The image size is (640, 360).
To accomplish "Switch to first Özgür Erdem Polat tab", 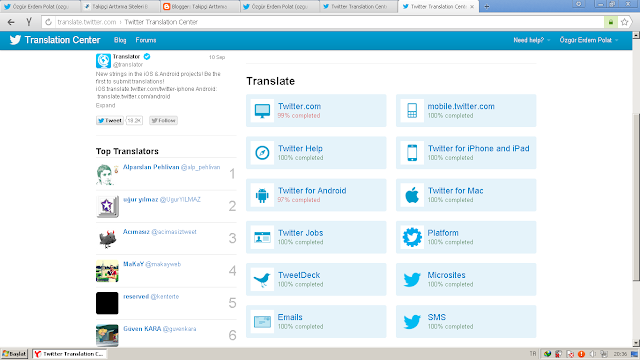I will tap(40, 7).
